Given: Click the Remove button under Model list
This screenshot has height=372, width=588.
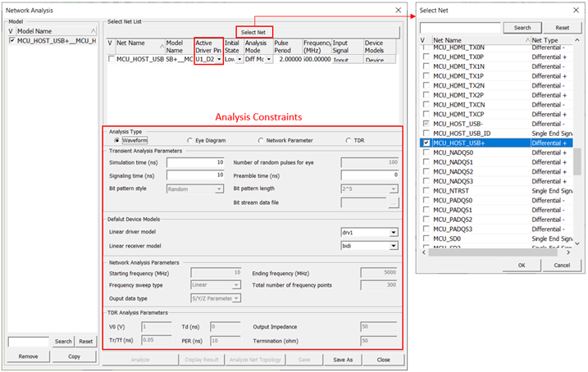Looking at the screenshot, I should [x=29, y=356].
